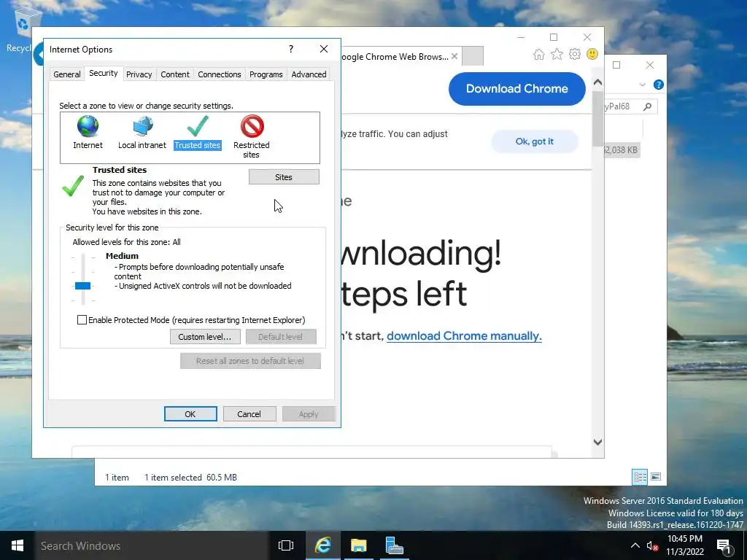Confirm with the OK button
Viewport: 747px width, 560px height.
pyautogui.click(x=190, y=414)
